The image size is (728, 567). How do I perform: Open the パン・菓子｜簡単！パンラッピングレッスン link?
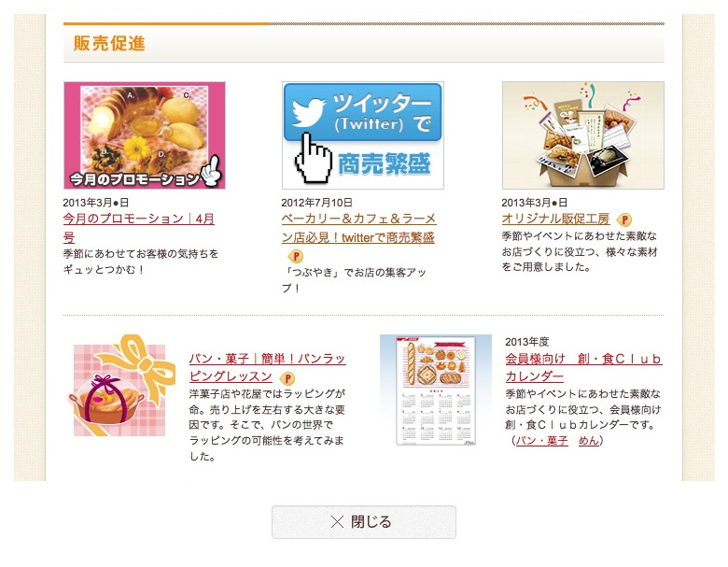[268, 367]
